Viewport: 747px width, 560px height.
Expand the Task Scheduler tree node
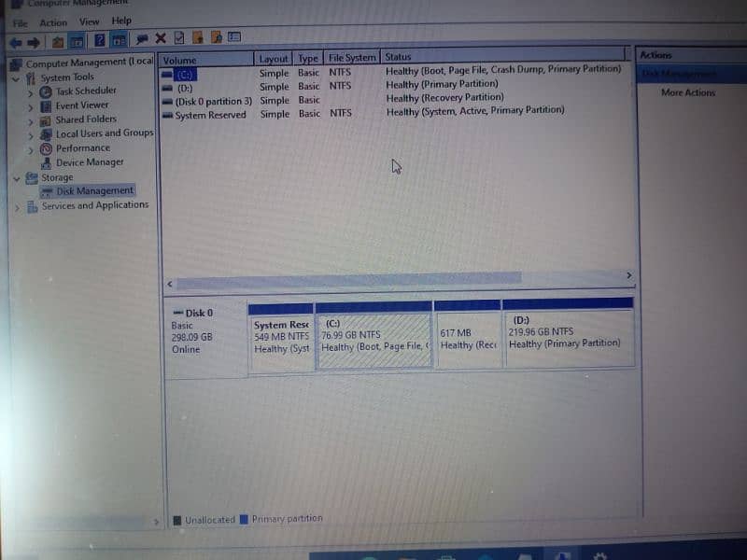coord(30,91)
